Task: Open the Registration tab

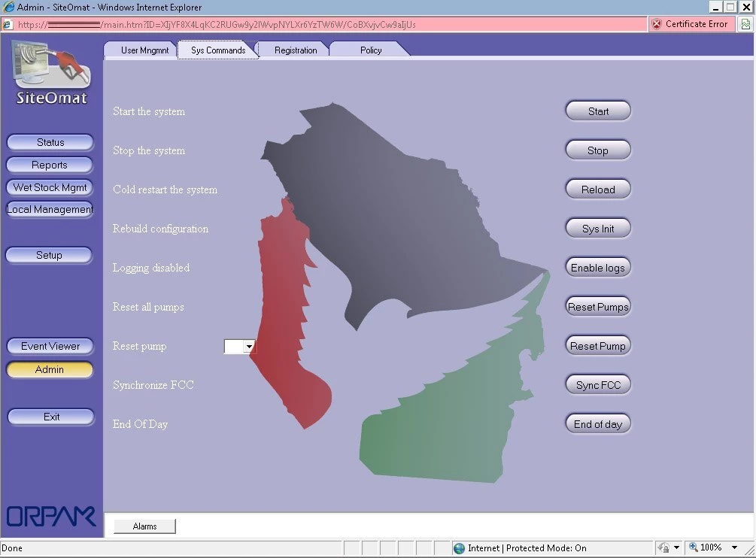Action: coord(295,50)
